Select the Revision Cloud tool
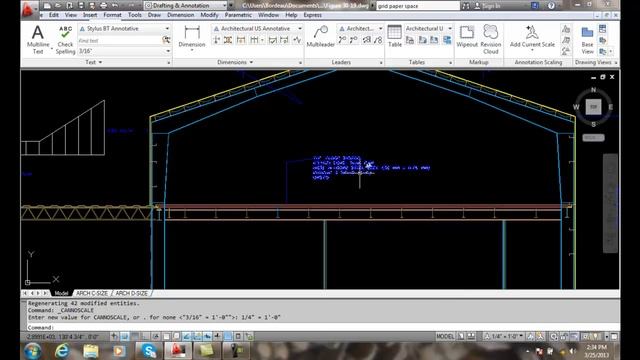This screenshot has width=640, height=360. (491, 39)
